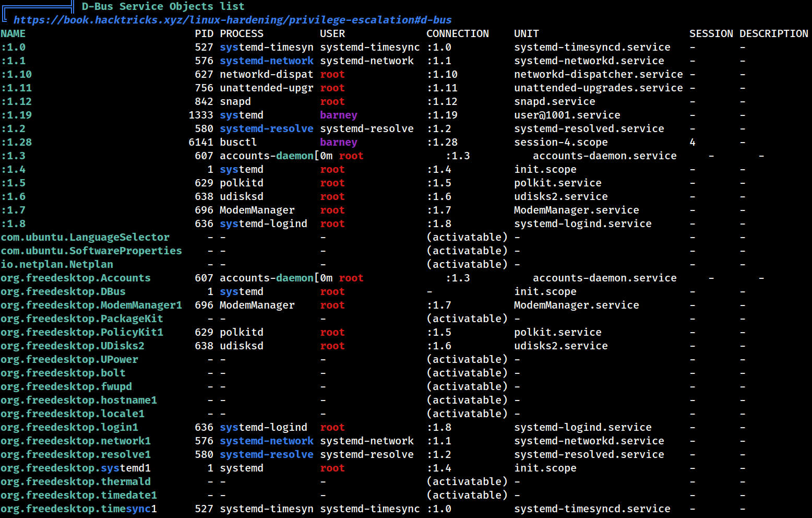812x518 pixels.
Task: Click networkd-dispatcher.service unit name
Action: click(x=599, y=74)
